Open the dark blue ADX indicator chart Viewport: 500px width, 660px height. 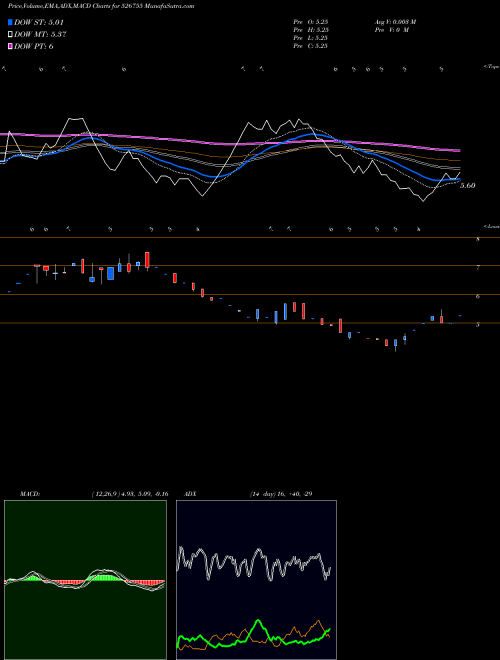click(256, 580)
